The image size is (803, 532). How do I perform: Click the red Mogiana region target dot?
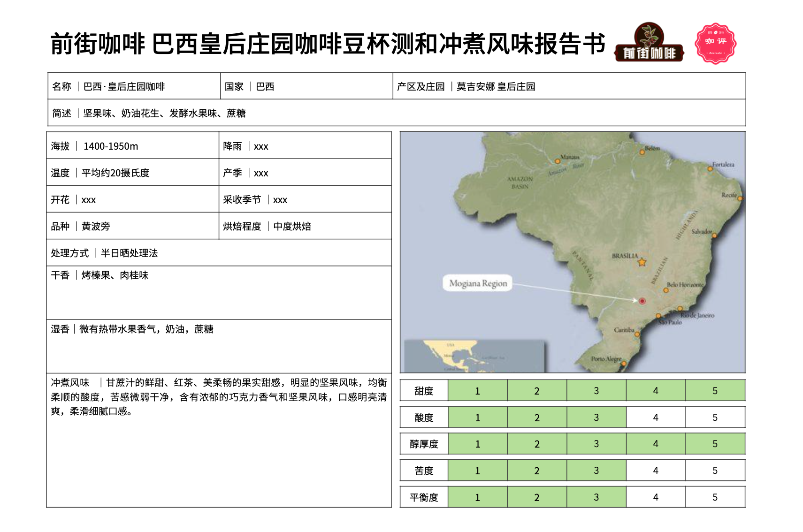click(642, 301)
